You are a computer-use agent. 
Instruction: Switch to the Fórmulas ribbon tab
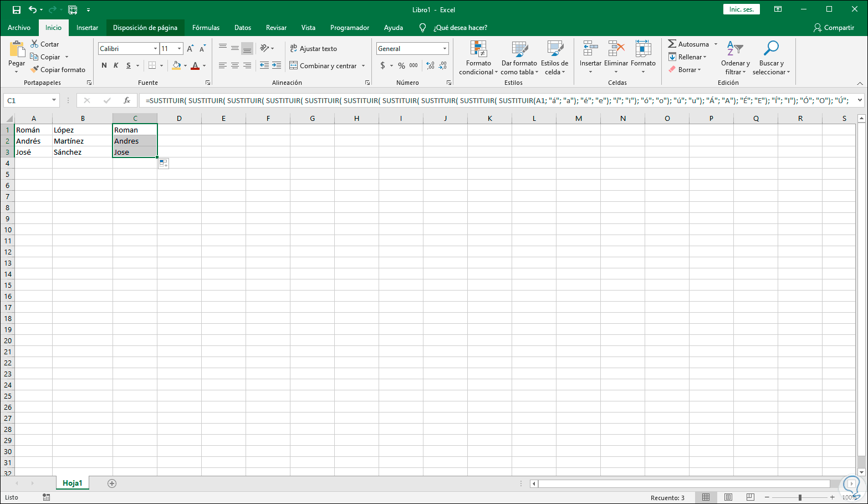pos(205,27)
